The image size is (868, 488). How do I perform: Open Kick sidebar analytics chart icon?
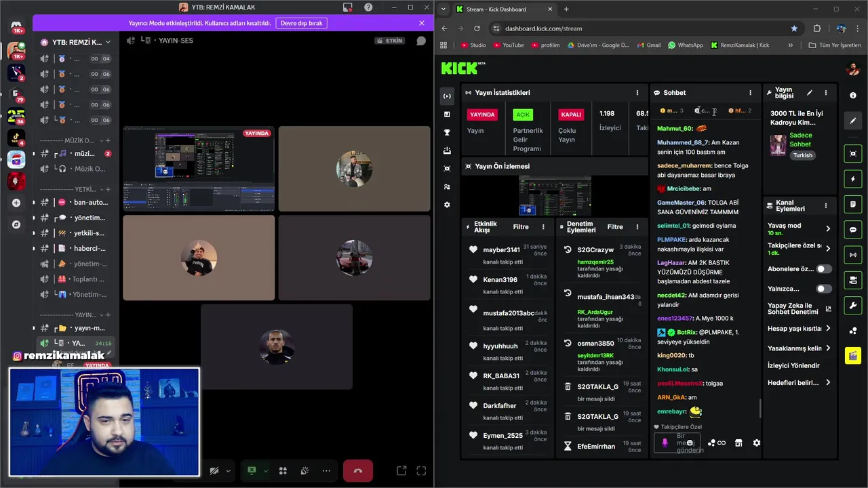(447, 115)
